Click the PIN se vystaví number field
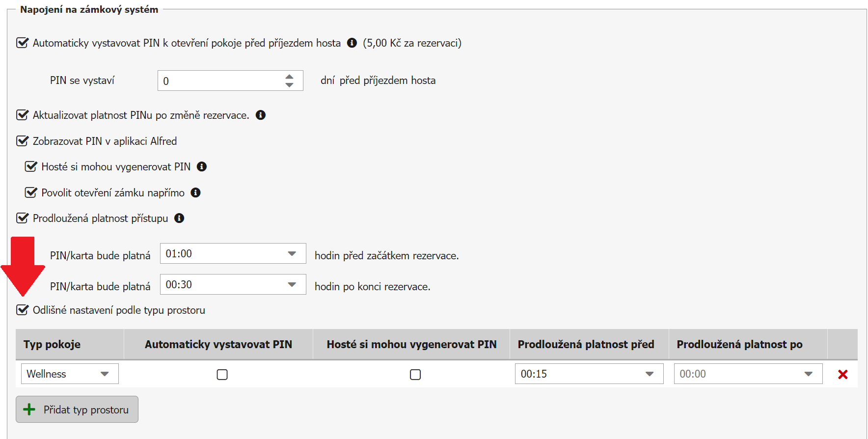 221,81
